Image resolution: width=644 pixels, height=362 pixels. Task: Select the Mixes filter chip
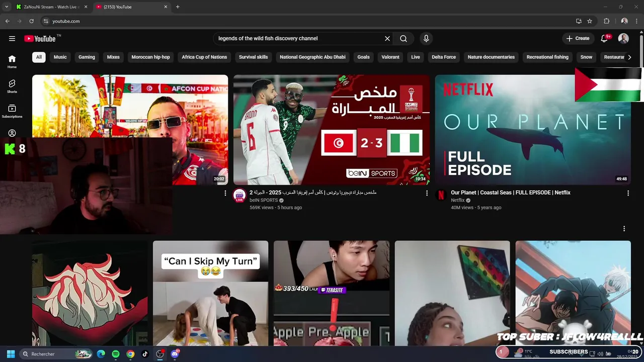[x=113, y=57]
